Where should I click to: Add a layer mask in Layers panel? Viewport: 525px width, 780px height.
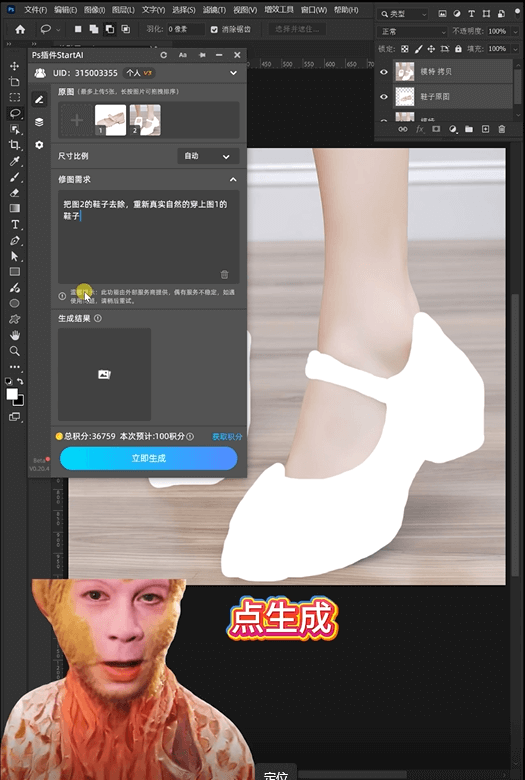click(x=436, y=129)
